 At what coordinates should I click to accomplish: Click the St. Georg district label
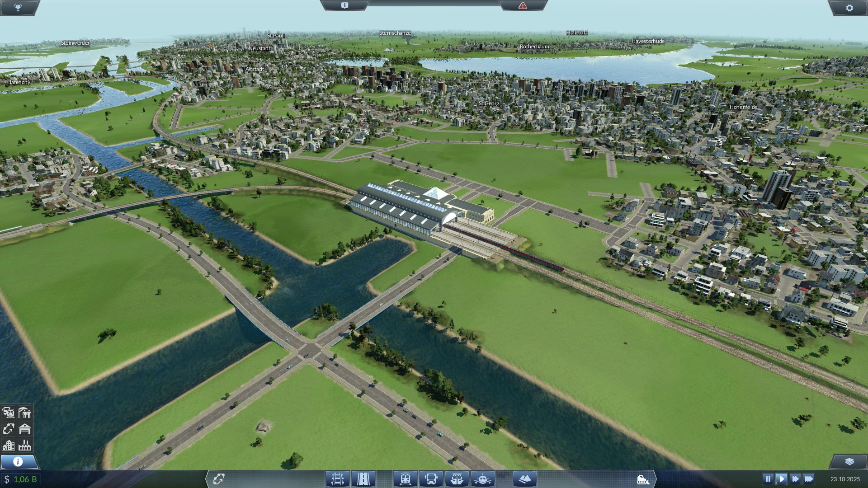(489, 103)
